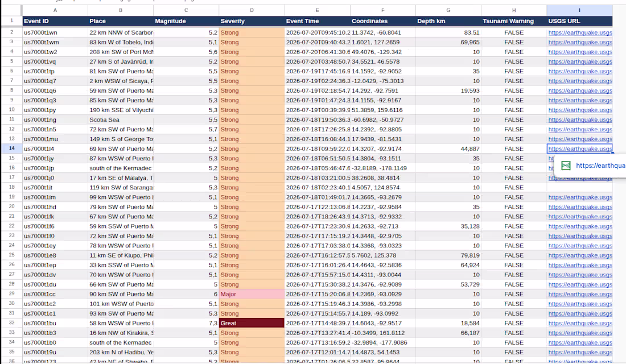Click the Severity header cell
This screenshot has height=364, width=626.
pyautogui.click(x=252, y=21)
